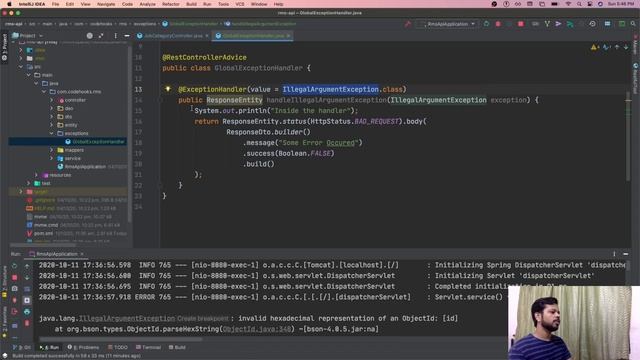This screenshot has width=640, height=360.
Task: Open Project panel options three-dot icon
Action: point(116,36)
